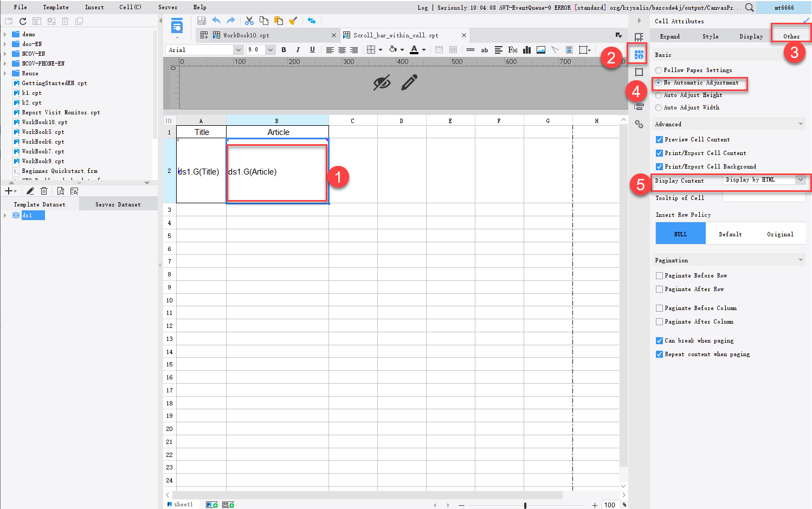Select the Auto Adjust Height option
Image resolution: width=812 pixels, height=509 pixels.
[x=658, y=95]
